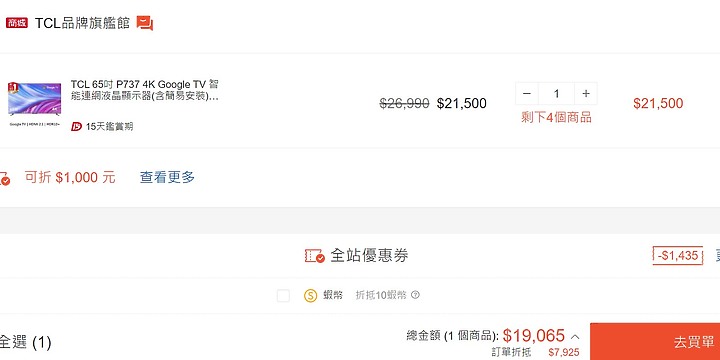Screen dimensions: 720x360
Task: Click the red 商城 mall badge
Action: pos(17,22)
